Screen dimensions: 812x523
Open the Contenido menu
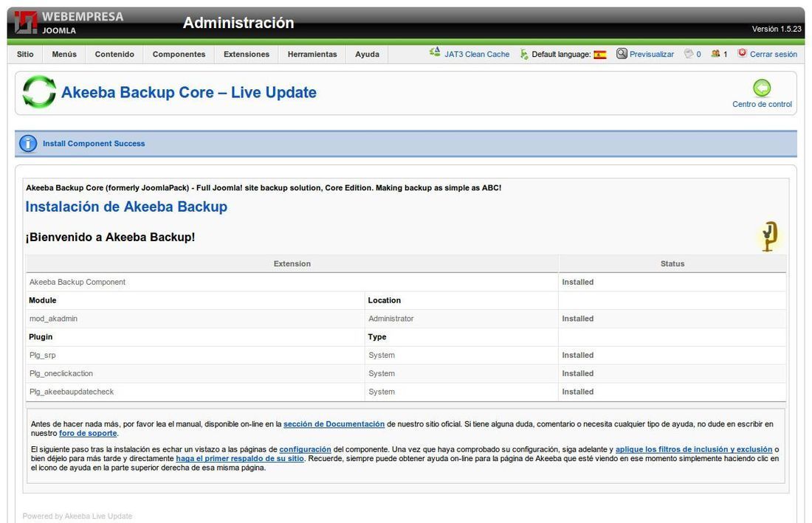114,55
